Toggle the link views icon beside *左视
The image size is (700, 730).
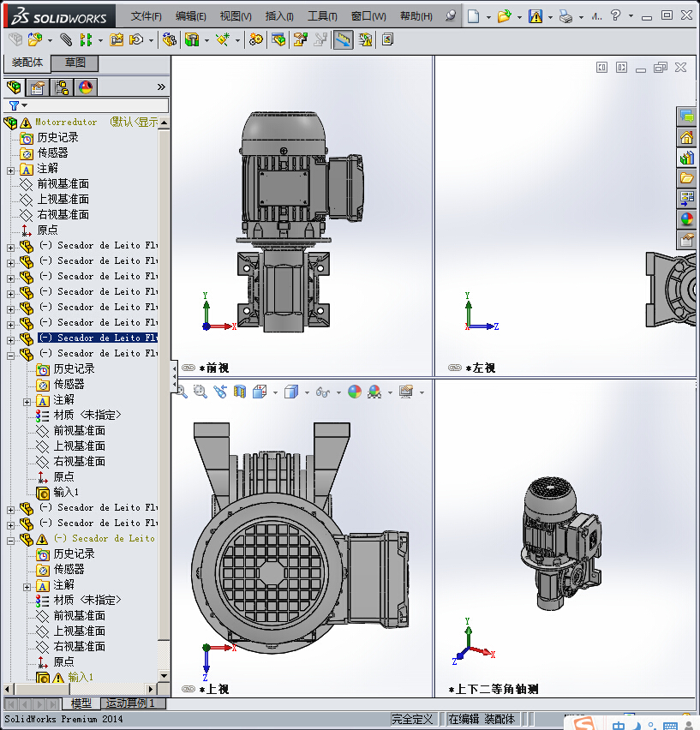[x=455, y=368]
